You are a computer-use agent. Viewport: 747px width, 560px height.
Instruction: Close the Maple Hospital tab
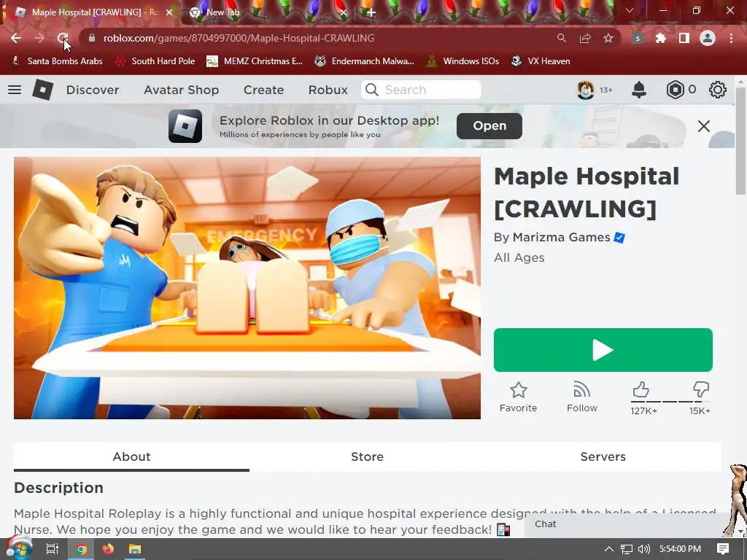(x=169, y=12)
